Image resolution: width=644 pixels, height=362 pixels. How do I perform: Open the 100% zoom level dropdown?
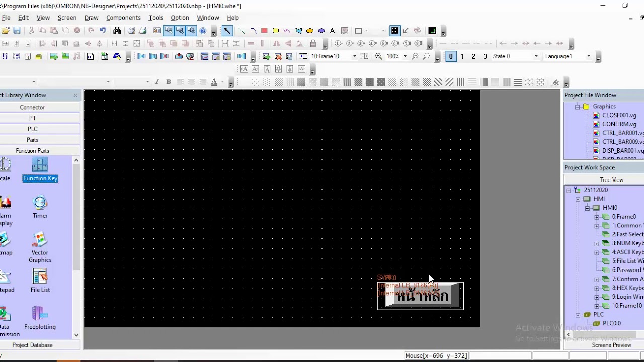coord(405,56)
